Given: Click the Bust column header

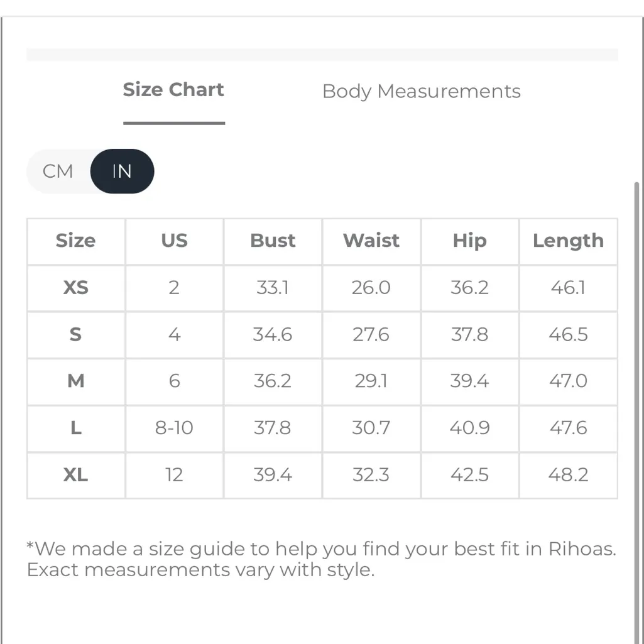Looking at the screenshot, I should (x=273, y=241).
